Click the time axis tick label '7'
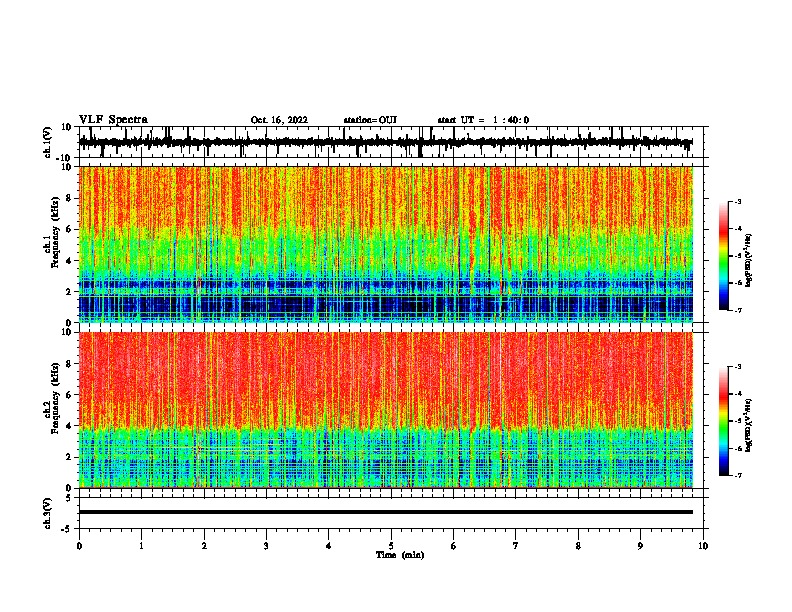 [x=516, y=546]
